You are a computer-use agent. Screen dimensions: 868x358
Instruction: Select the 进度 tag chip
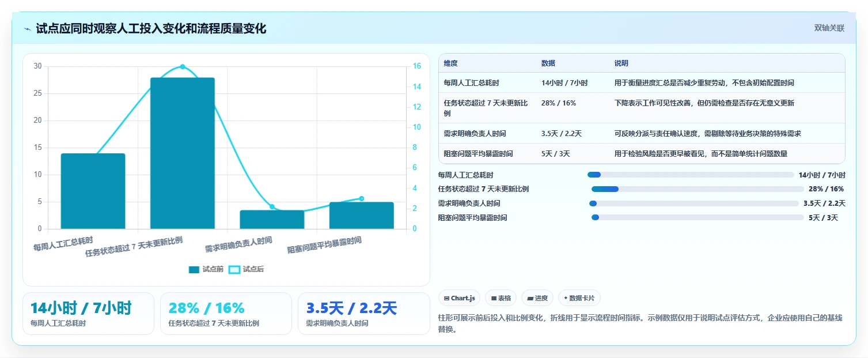coord(537,298)
